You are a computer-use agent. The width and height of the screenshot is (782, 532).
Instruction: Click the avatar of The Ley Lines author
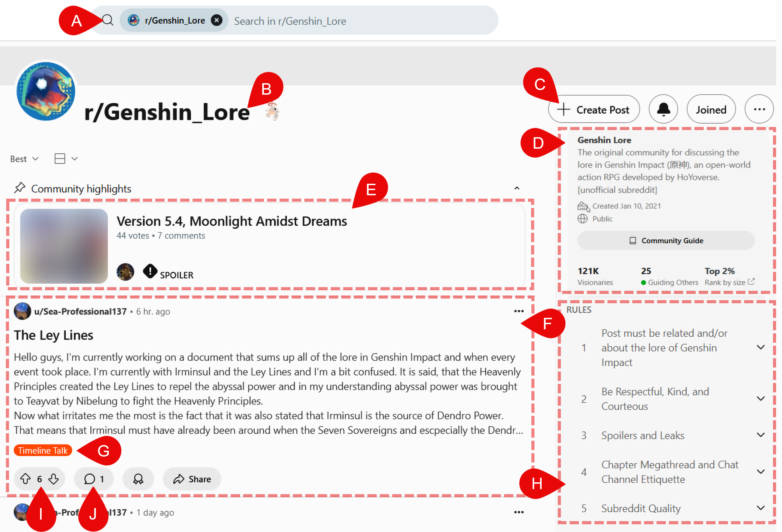pos(22,311)
